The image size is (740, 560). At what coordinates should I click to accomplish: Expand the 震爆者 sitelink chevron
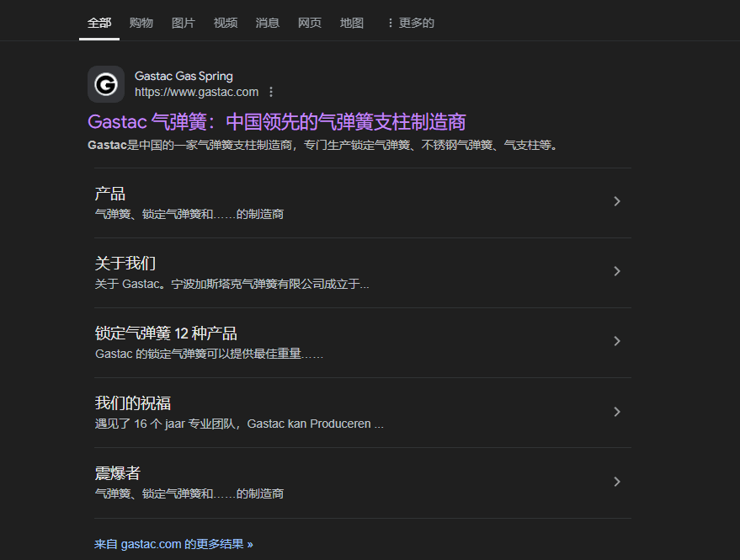click(x=617, y=482)
